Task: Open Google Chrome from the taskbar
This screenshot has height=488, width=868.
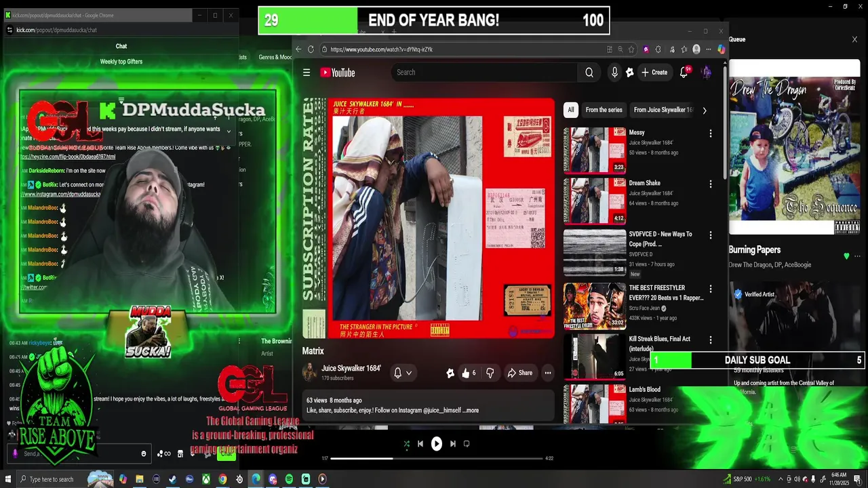Action: coord(222,479)
